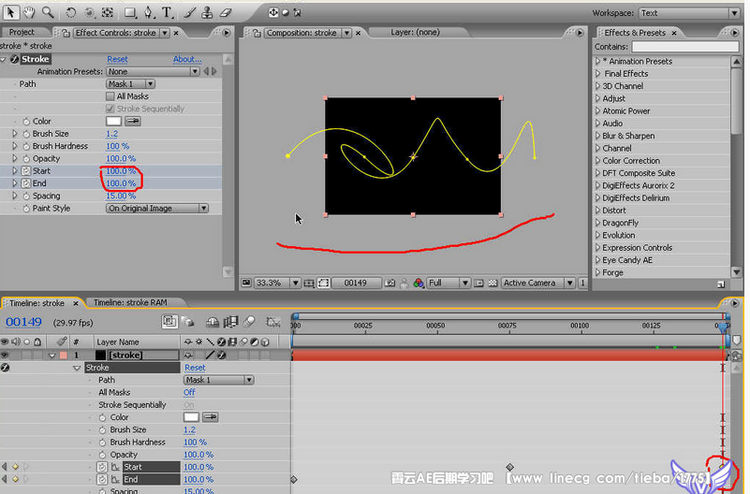Toggle End keyframe at current time

(x=15, y=479)
